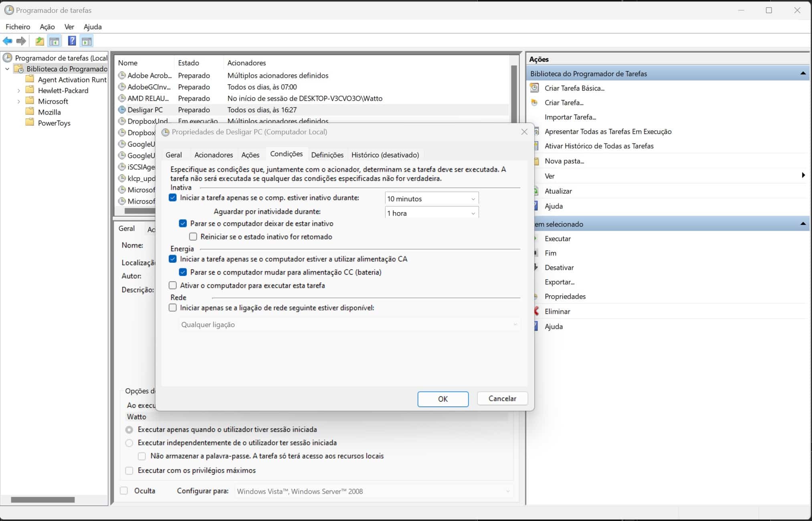Click the forward arrow toolbar icon
This screenshot has height=521, width=812.
click(21, 41)
